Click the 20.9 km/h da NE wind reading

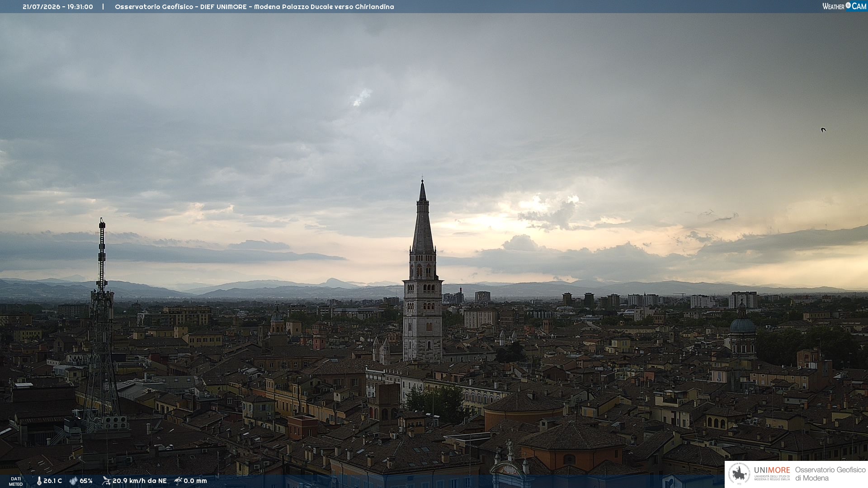140,481
